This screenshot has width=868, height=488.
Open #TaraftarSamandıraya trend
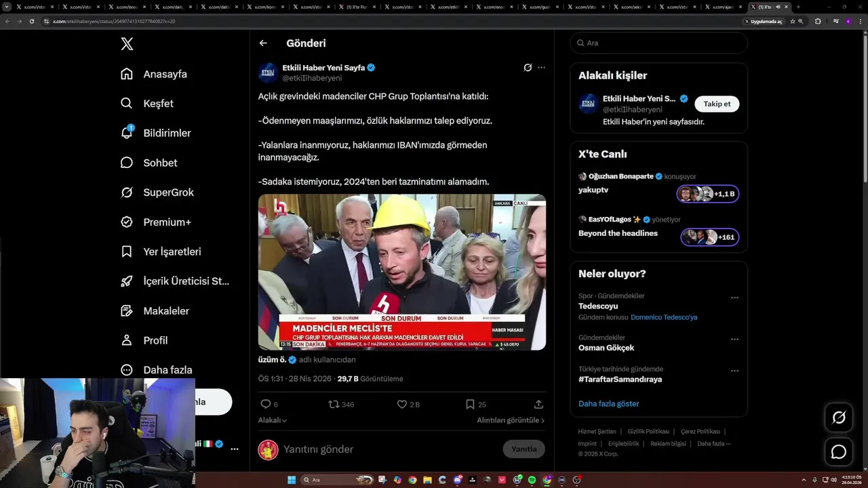[620, 380]
